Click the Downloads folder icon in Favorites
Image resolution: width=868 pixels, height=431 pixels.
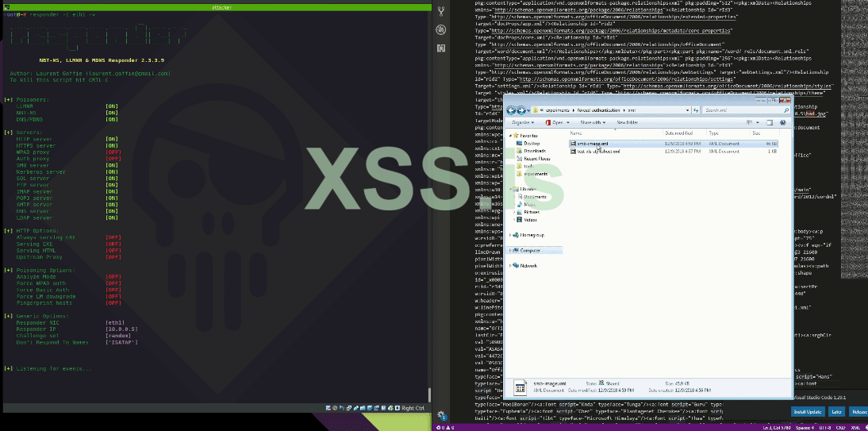click(519, 151)
